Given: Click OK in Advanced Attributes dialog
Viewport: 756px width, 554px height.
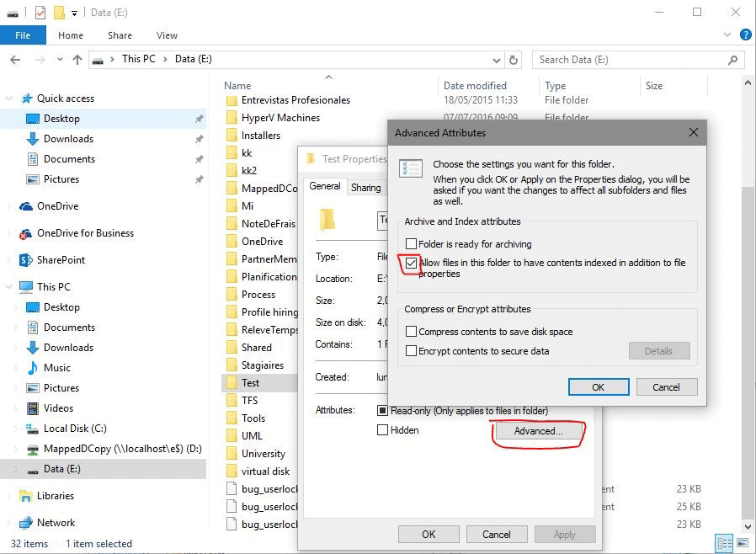Looking at the screenshot, I should [x=598, y=387].
